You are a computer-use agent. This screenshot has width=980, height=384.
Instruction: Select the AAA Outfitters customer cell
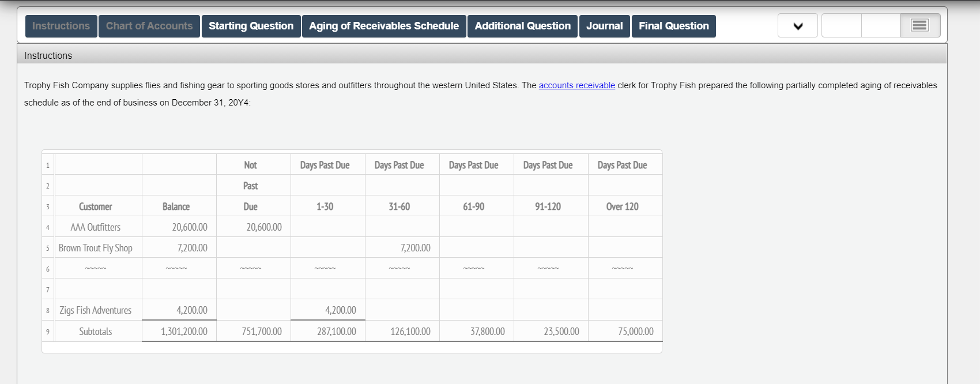pyautogui.click(x=96, y=227)
